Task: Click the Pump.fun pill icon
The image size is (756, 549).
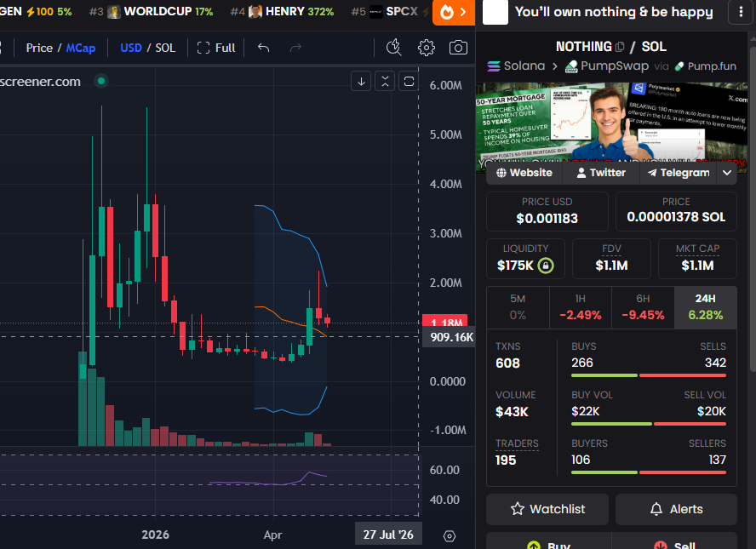Action: (x=679, y=66)
